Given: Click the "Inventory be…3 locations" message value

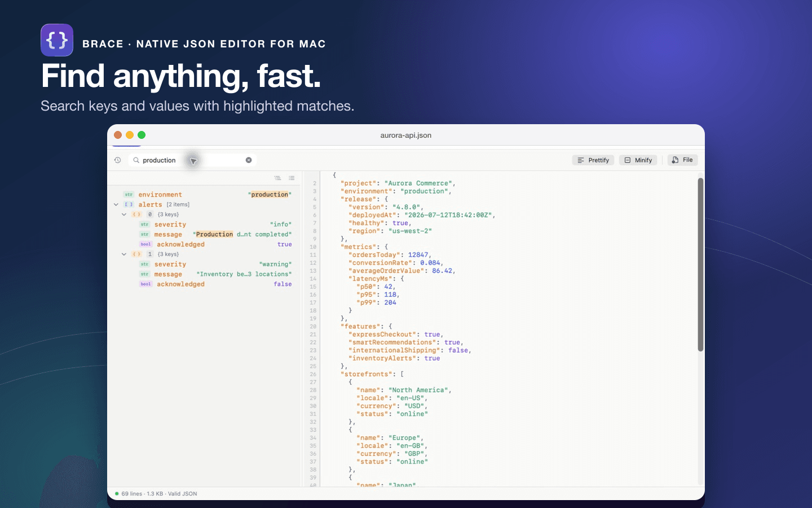Looking at the screenshot, I should pyautogui.click(x=244, y=274).
